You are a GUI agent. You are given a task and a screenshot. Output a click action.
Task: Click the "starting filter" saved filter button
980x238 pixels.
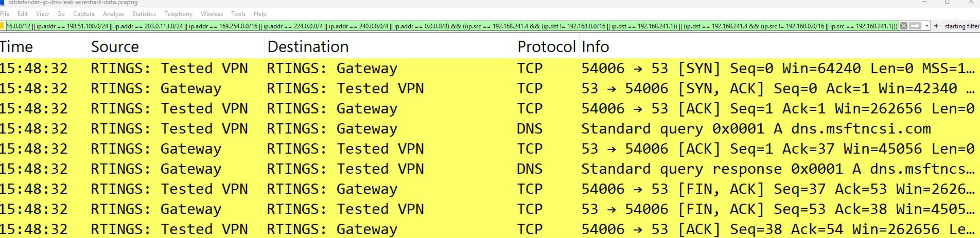coord(962,26)
